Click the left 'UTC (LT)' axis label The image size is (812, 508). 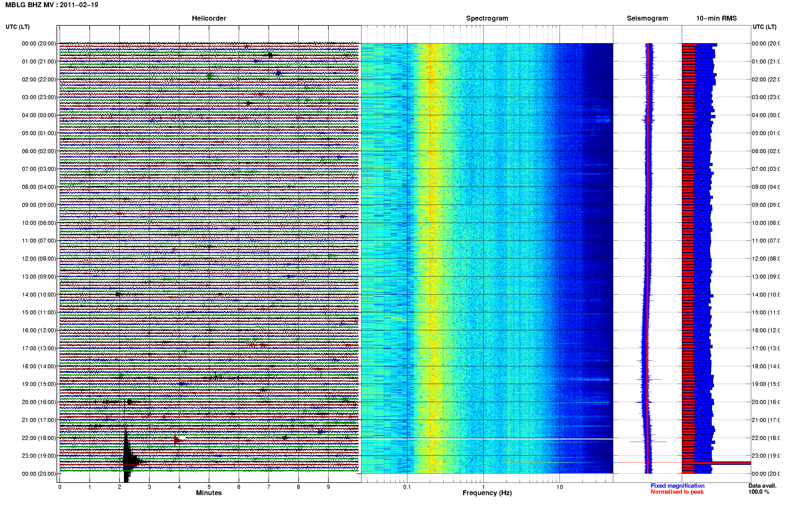tap(17, 27)
